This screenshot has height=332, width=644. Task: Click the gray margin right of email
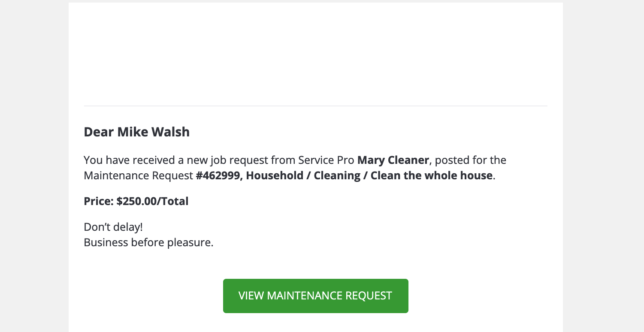tap(603, 166)
